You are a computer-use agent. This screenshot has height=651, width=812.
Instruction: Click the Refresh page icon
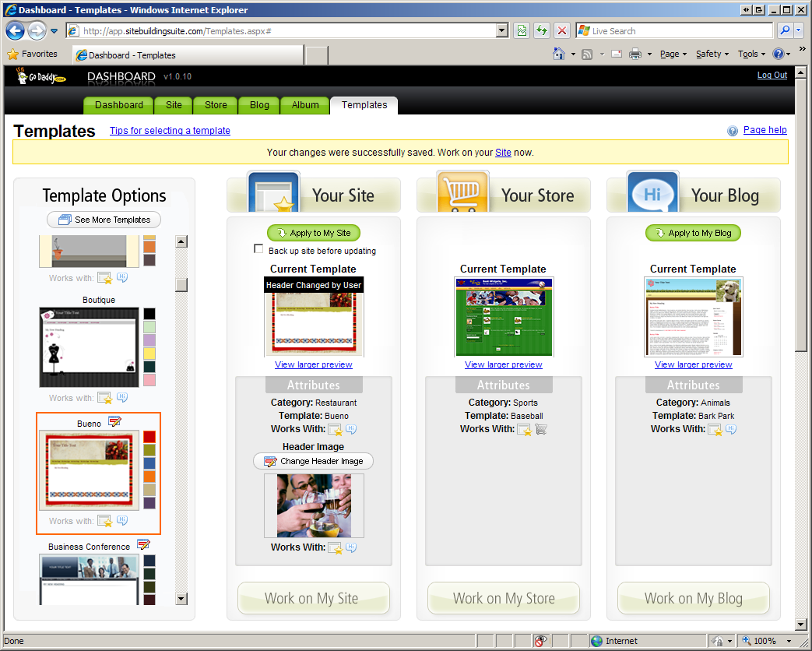pyautogui.click(x=542, y=31)
